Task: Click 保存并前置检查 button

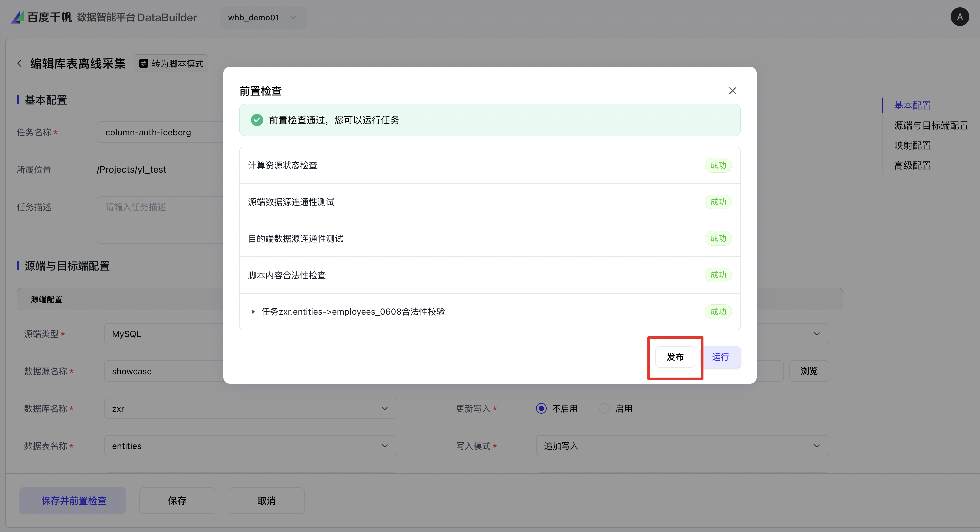Action: pos(73,500)
